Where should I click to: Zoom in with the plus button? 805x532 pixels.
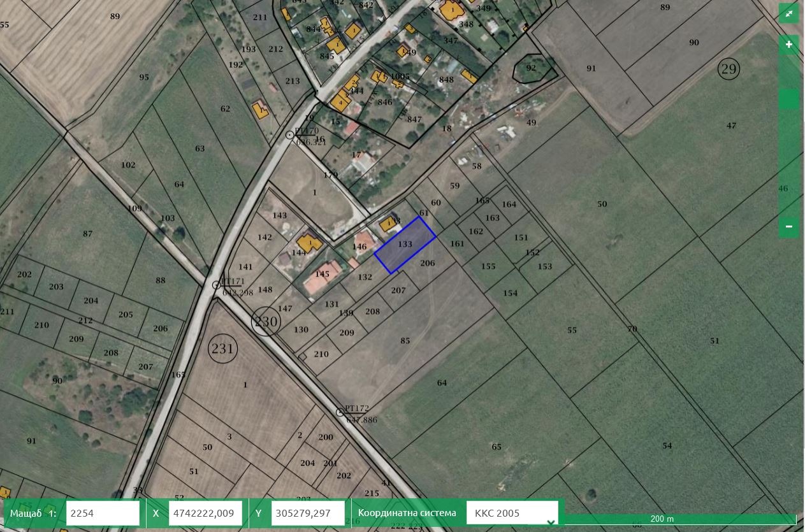[788, 45]
